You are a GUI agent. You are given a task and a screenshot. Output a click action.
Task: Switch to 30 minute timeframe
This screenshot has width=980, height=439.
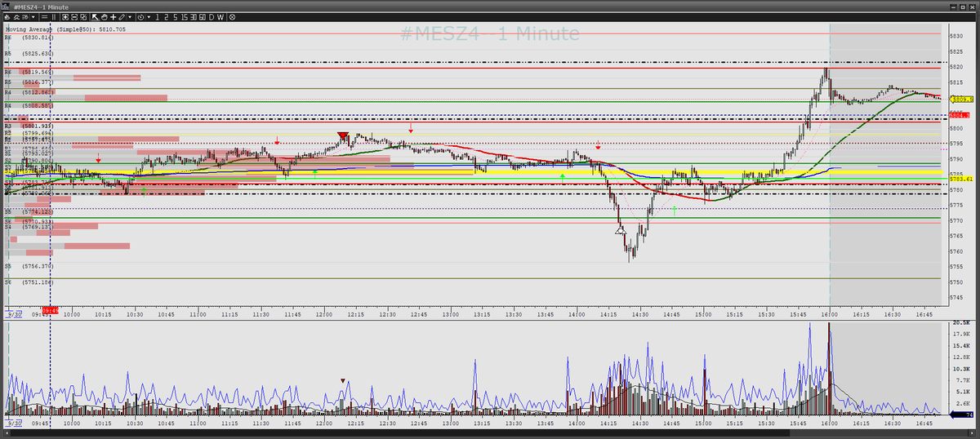click(193, 17)
